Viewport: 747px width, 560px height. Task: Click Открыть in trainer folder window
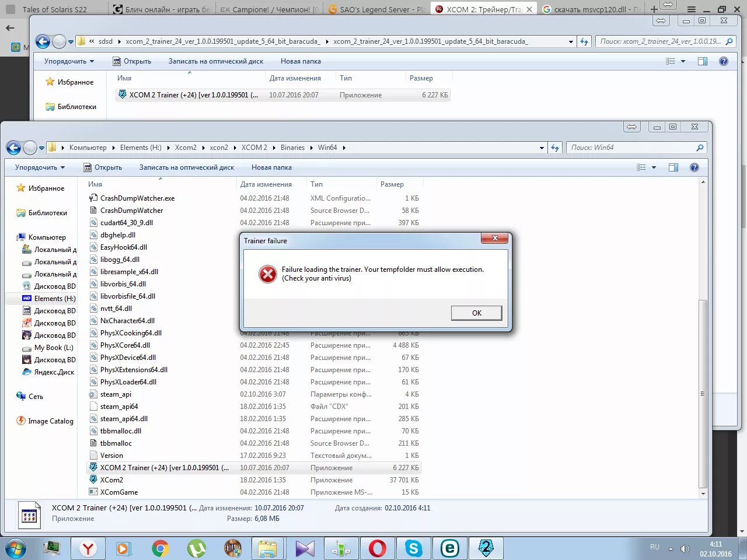point(132,61)
